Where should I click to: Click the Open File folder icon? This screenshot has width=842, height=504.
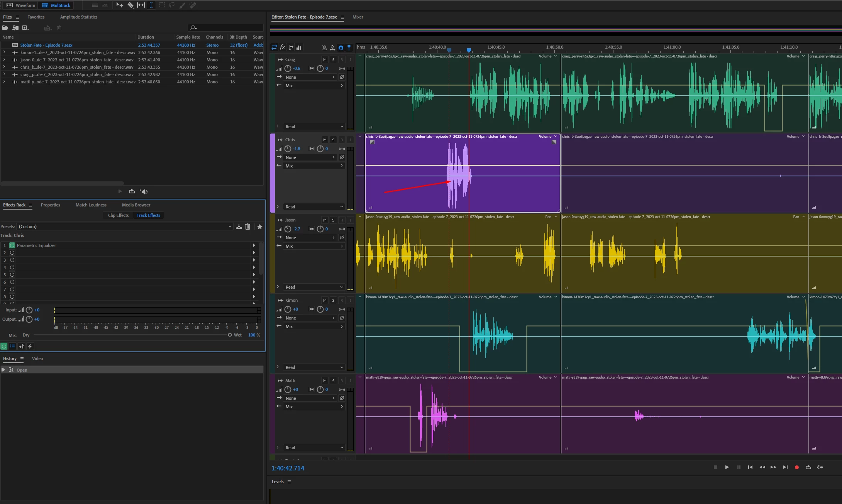tap(5, 28)
